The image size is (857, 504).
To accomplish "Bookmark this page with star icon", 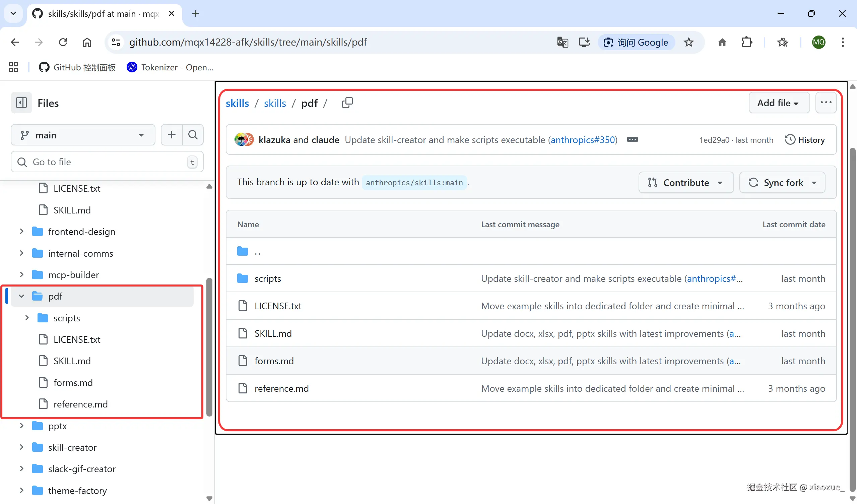I will [689, 42].
